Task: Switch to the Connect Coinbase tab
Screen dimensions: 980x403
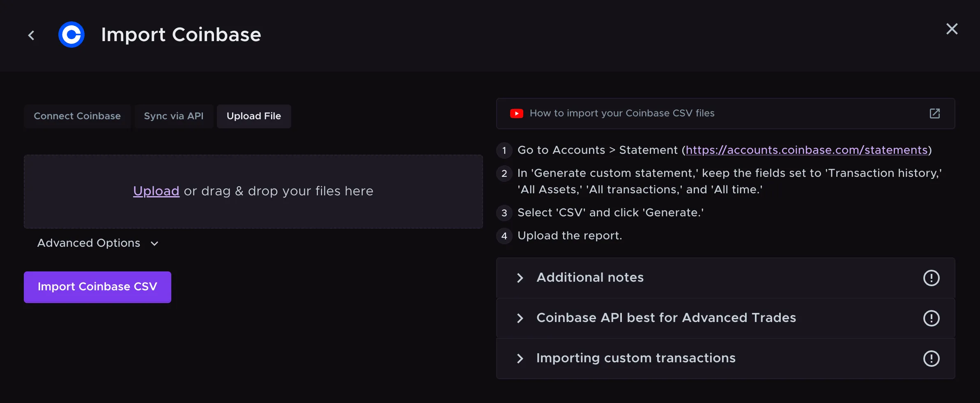Action: click(77, 116)
